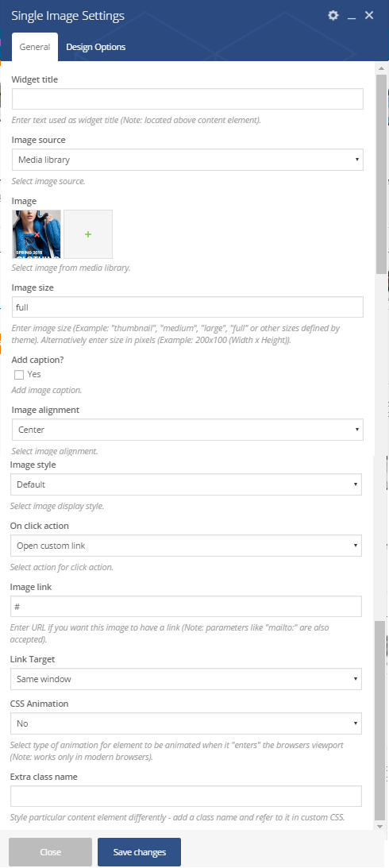Select the General tab
Viewport: 389px width, 868px height.
coord(35,47)
